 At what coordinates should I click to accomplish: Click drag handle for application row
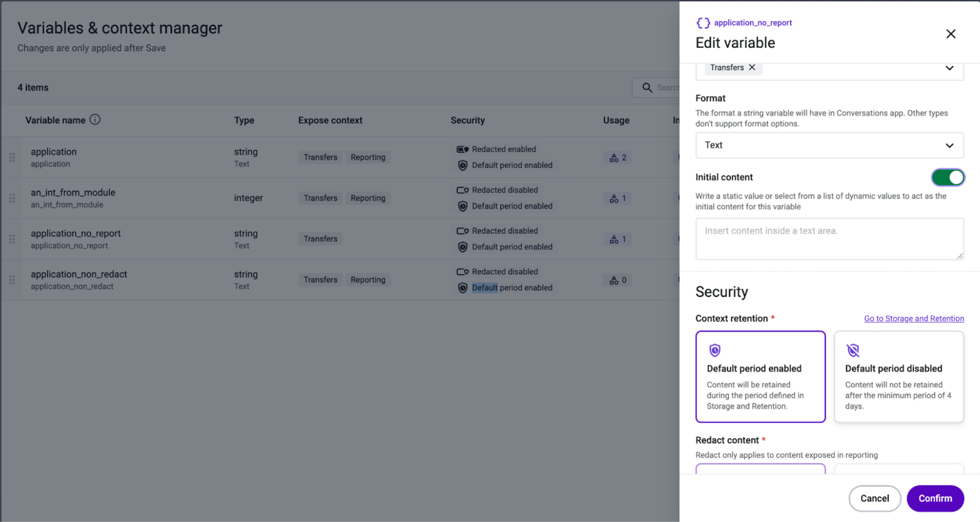pyautogui.click(x=12, y=157)
